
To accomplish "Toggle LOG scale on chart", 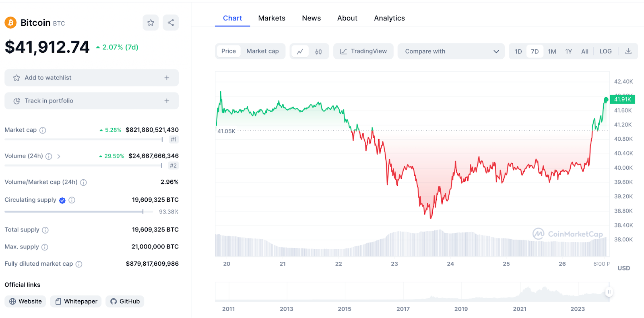I will tap(605, 51).
